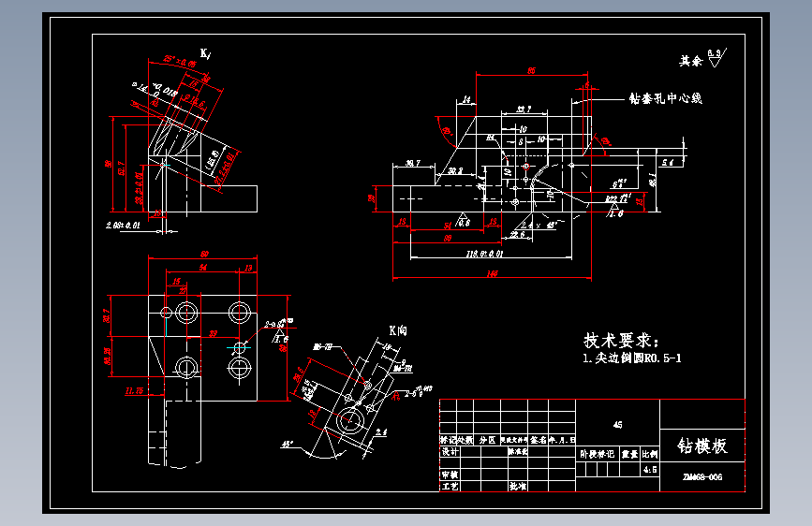Click the '工艺' title block cell
The image size is (812, 526).
pyautogui.click(x=450, y=486)
